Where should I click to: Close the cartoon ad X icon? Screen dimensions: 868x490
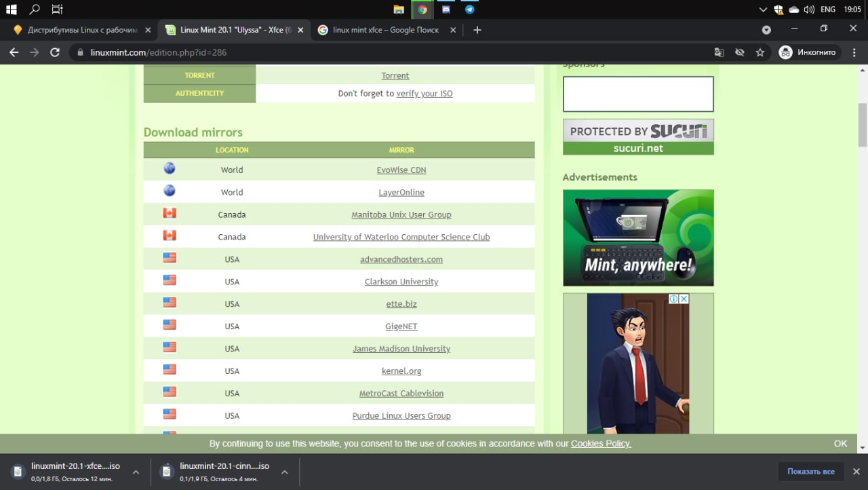tap(684, 299)
